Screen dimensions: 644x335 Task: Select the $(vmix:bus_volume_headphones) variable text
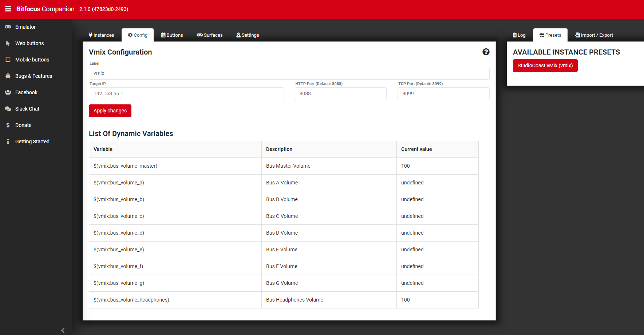tap(131, 300)
